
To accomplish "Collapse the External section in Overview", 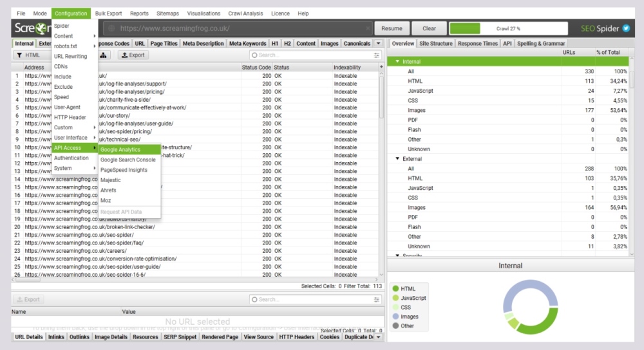I will point(397,158).
